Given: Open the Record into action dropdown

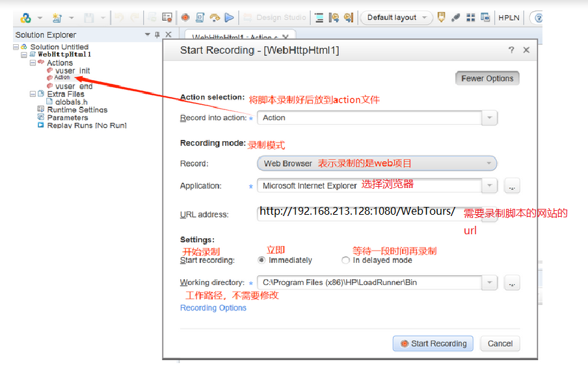Looking at the screenshot, I should coord(489,118).
